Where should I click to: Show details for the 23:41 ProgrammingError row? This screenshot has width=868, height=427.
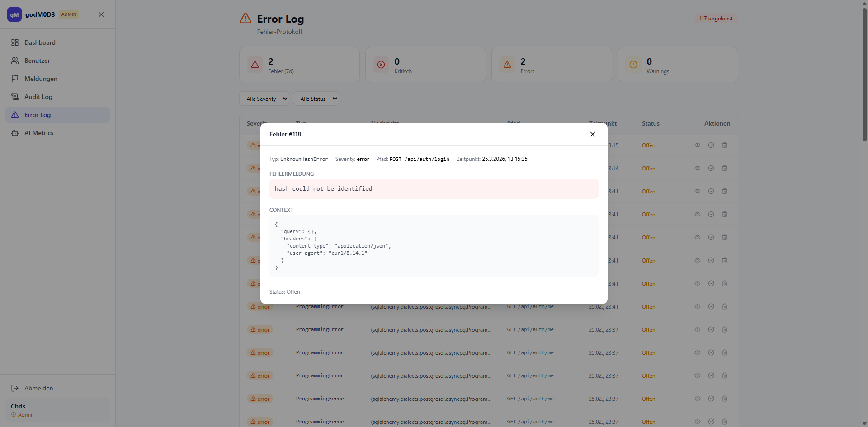tap(698, 307)
